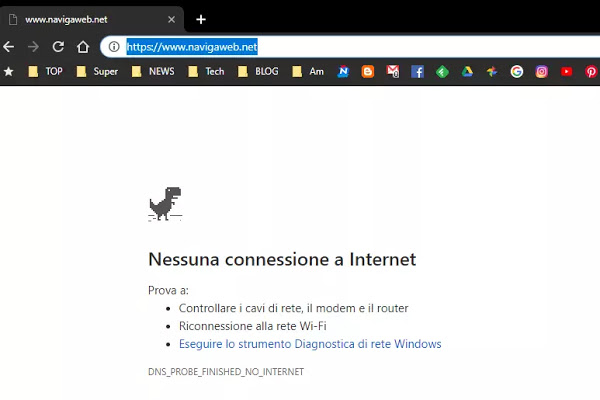Viewport: 600px width, 400px height.
Task: Expand the Super bookmarks folder
Action: click(97, 72)
